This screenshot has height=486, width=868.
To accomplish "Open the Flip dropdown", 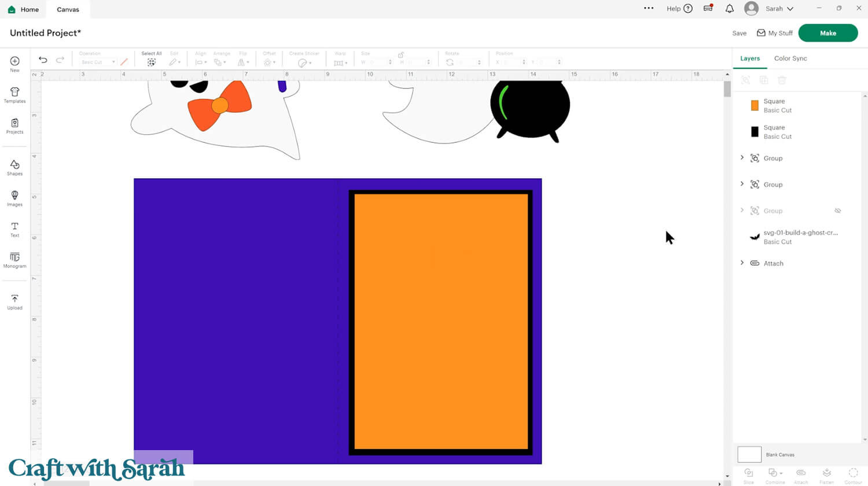I will point(244,62).
